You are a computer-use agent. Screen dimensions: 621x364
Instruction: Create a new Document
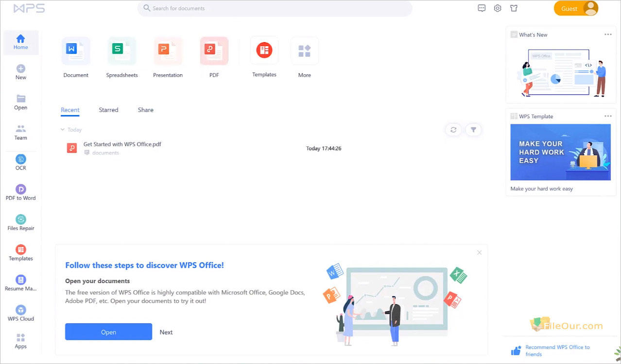tap(76, 51)
